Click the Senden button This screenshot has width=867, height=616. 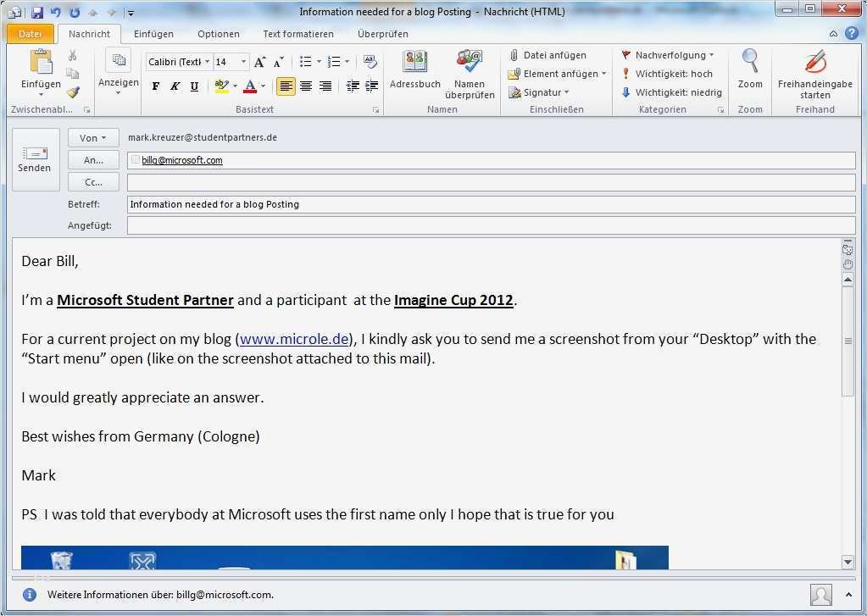(x=35, y=160)
